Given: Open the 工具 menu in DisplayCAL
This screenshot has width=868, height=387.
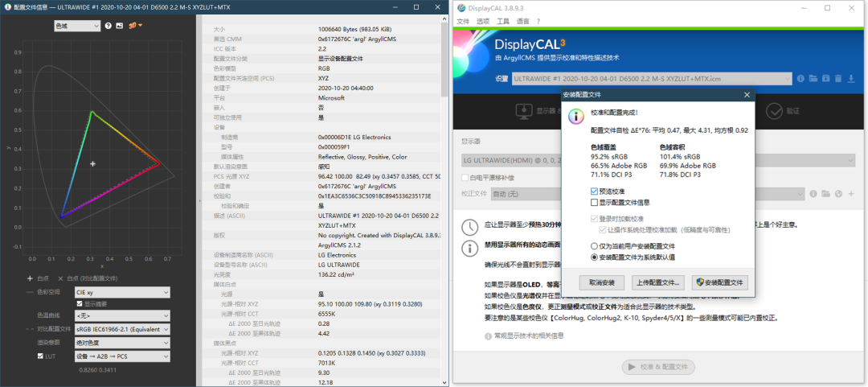Looking at the screenshot, I should point(502,21).
